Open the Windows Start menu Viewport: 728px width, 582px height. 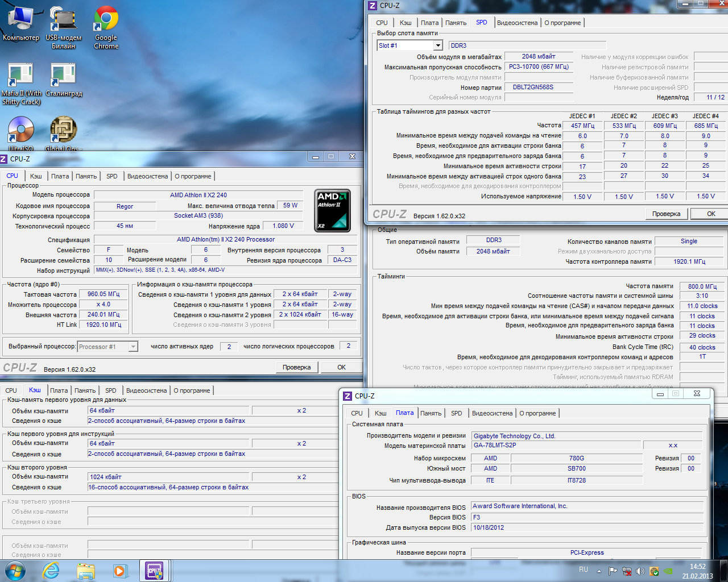click(15, 570)
